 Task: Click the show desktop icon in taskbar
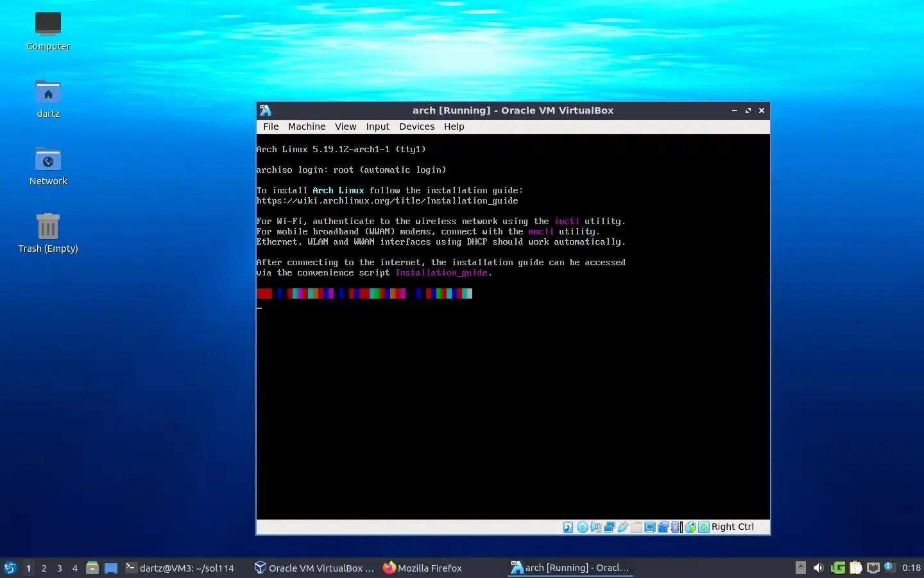point(111,568)
